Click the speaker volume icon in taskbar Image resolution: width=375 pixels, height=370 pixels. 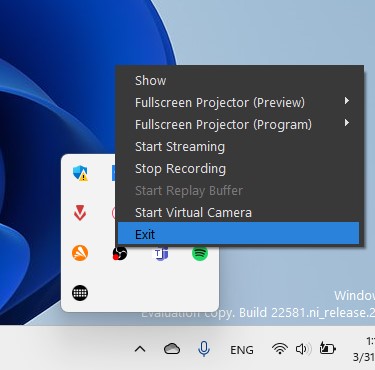(x=303, y=349)
